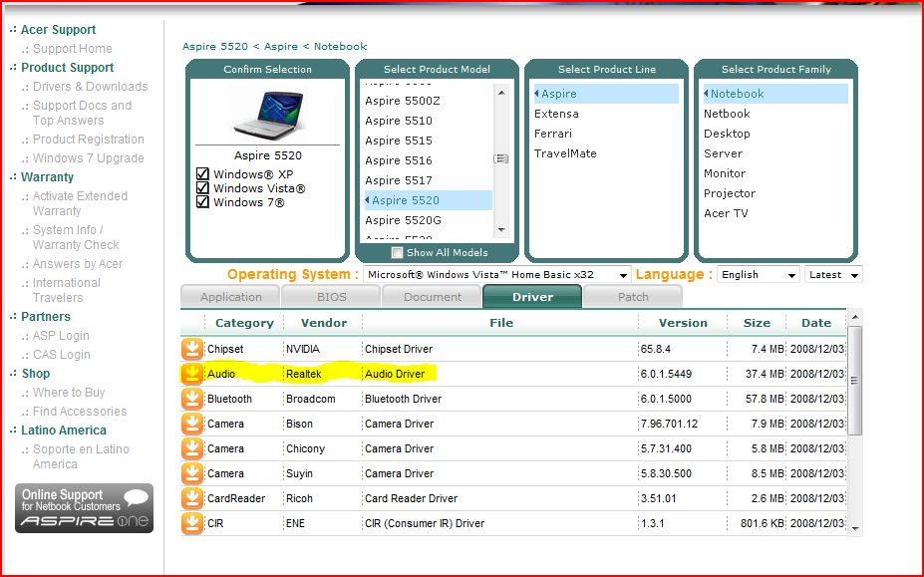Select Aspire 5515 model

[x=399, y=141]
